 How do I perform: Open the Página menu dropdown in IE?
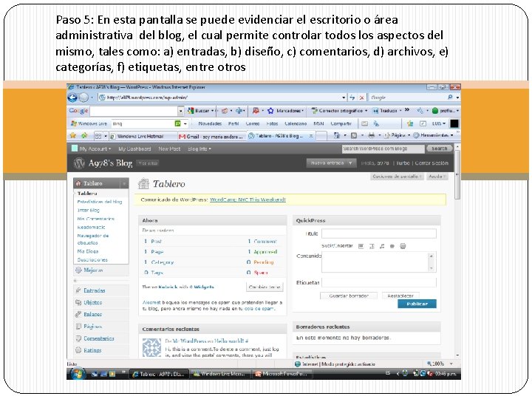397,135
